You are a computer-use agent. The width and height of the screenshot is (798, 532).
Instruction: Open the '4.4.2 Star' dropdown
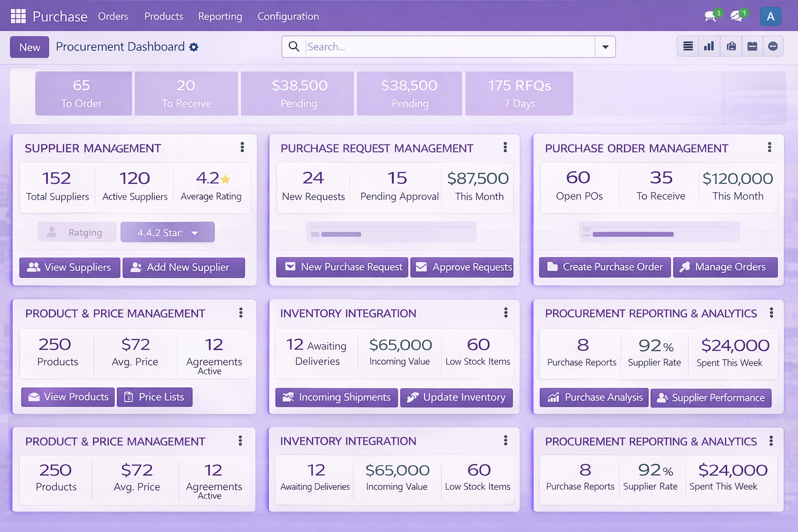coord(167,232)
